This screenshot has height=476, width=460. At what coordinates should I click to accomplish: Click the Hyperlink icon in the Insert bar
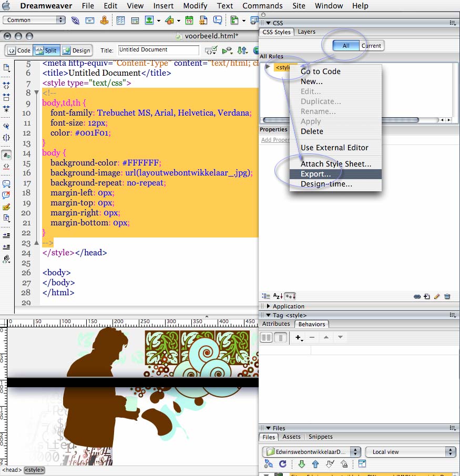75,20
